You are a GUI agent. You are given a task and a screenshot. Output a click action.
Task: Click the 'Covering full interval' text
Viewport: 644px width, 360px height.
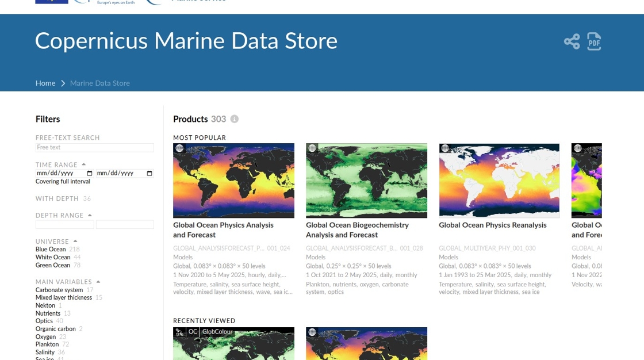click(63, 182)
